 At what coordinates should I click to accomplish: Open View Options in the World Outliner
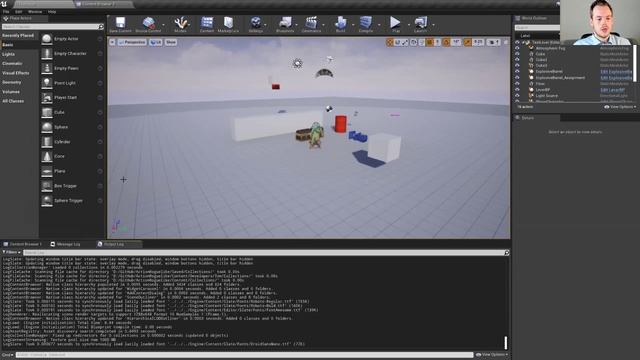point(620,107)
